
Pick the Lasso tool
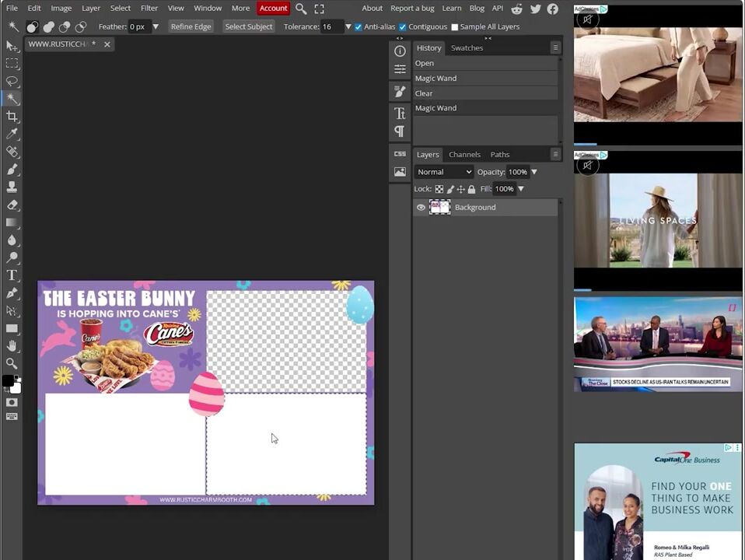point(12,81)
